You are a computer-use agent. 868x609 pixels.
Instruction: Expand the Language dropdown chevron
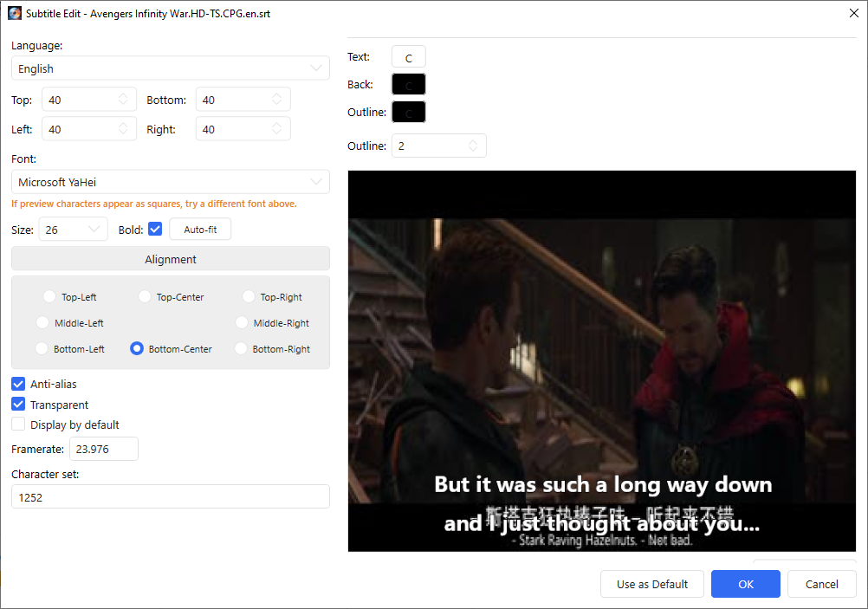316,68
